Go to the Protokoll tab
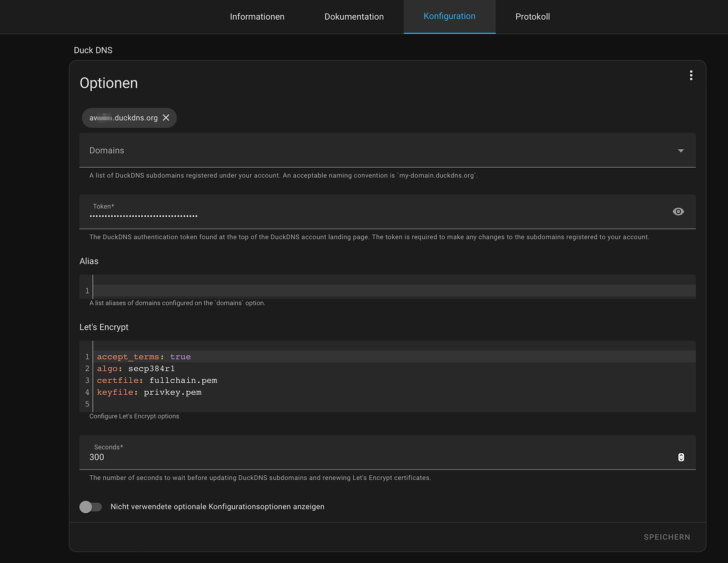 pyautogui.click(x=532, y=16)
